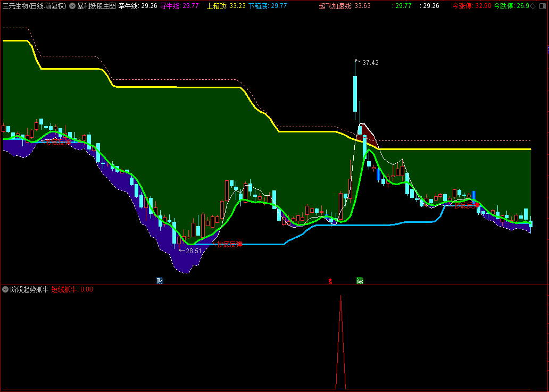Select the 起飞加速线: 33.63 readout
The image size is (549, 392).
pos(345,6)
